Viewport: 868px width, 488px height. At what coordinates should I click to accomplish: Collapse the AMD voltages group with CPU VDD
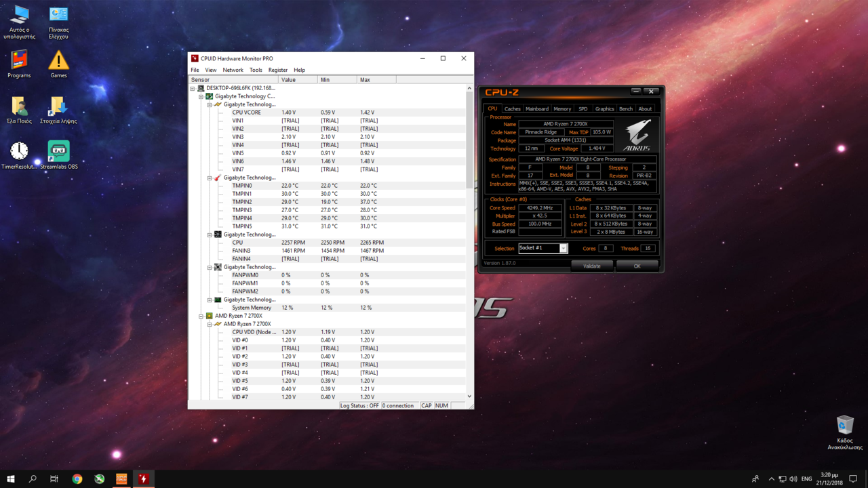tap(210, 324)
